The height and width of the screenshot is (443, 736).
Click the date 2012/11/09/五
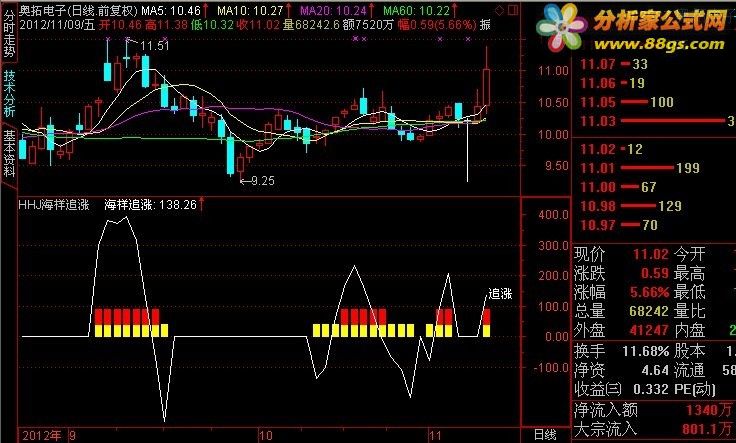(x=57, y=24)
